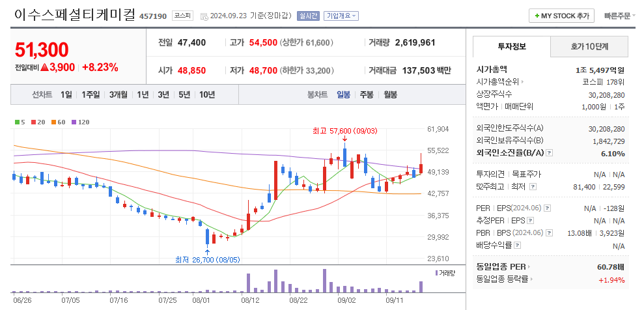
Task: Select the 1일 line chart period
Action: pos(66,95)
